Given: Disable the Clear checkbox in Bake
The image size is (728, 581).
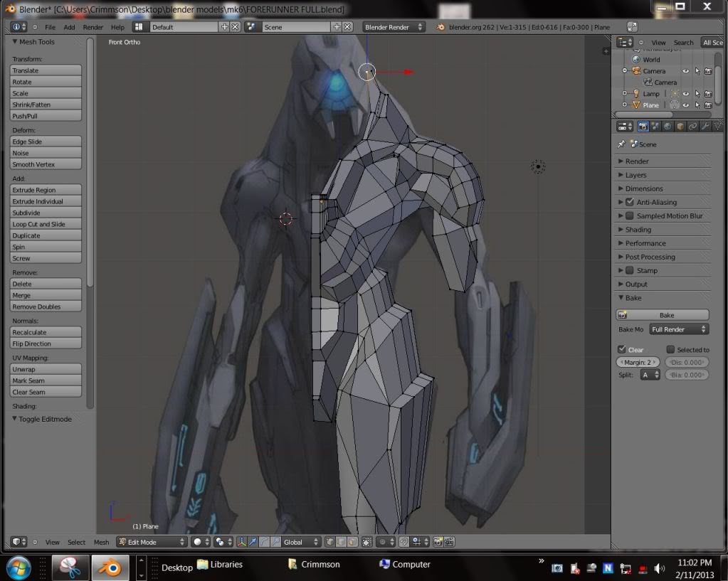Looking at the screenshot, I should tap(622, 349).
